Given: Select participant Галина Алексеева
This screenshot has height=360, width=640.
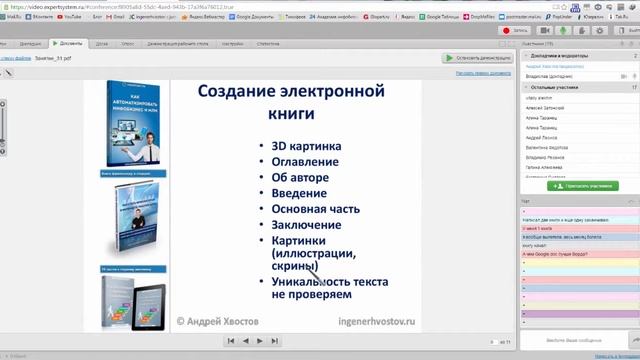Looking at the screenshot, I should pyautogui.click(x=544, y=167).
